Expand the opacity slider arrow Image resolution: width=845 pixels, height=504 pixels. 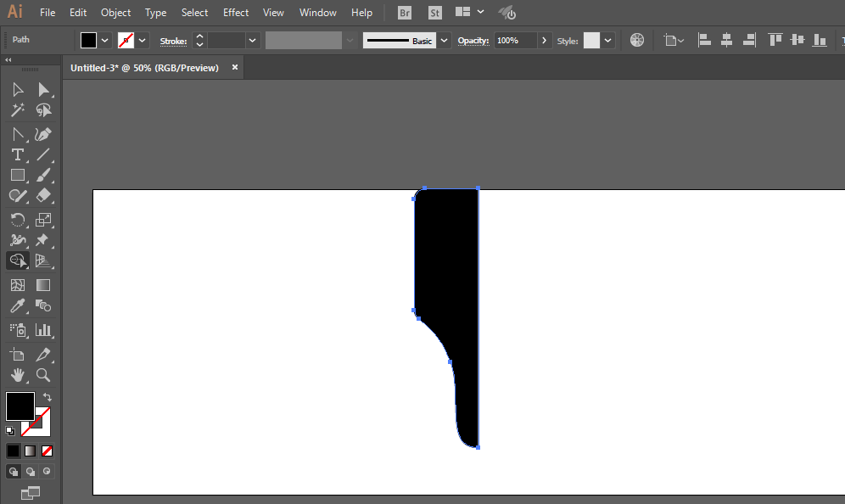click(545, 41)
